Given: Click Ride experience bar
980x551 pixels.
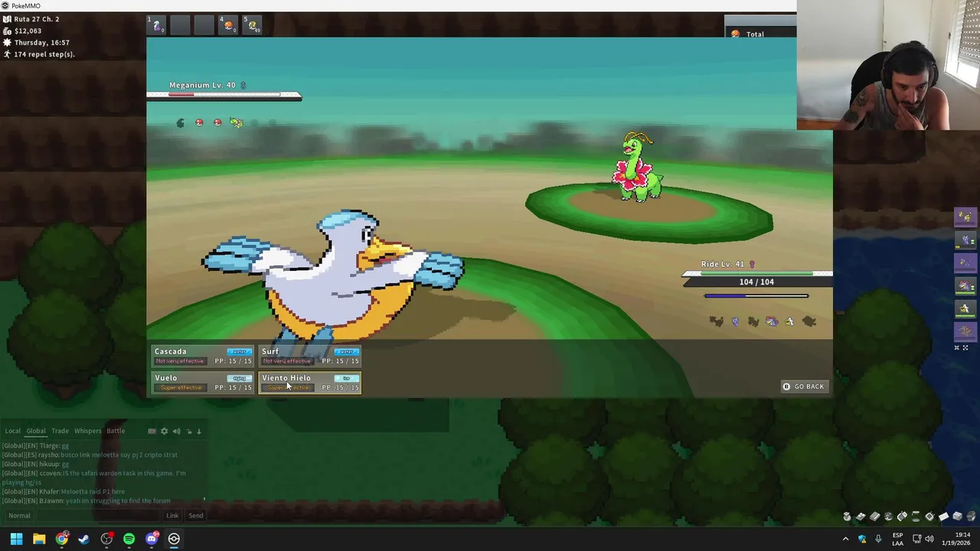Looking at the screenshot, I should click(x=756, y=296).
